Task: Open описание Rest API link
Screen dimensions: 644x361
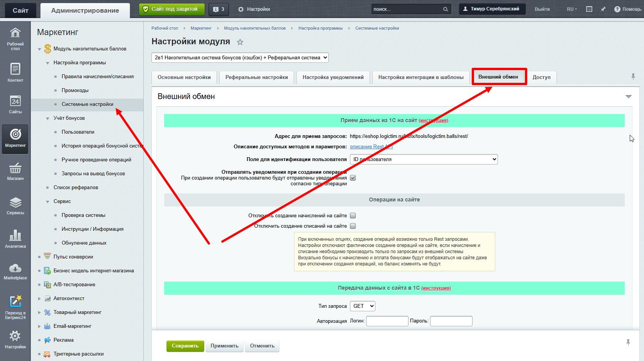Action: (371, 147)
